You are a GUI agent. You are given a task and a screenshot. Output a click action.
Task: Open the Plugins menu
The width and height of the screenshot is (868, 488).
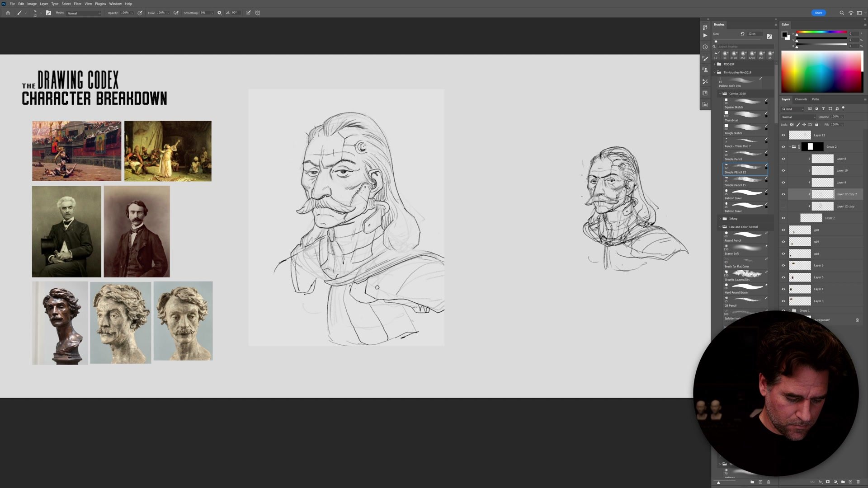pyautogui.click(x=100, y=4)
